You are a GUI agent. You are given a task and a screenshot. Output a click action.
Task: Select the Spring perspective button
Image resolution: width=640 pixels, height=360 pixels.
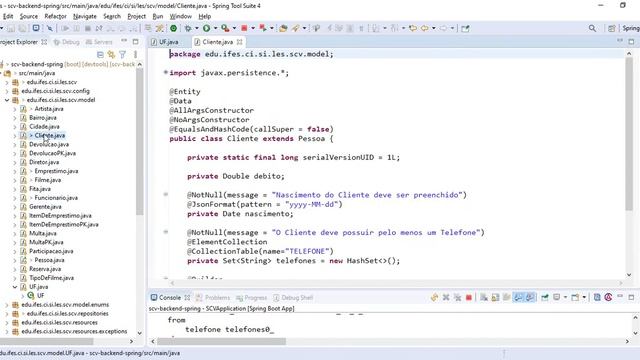click(x=631, y=28)
